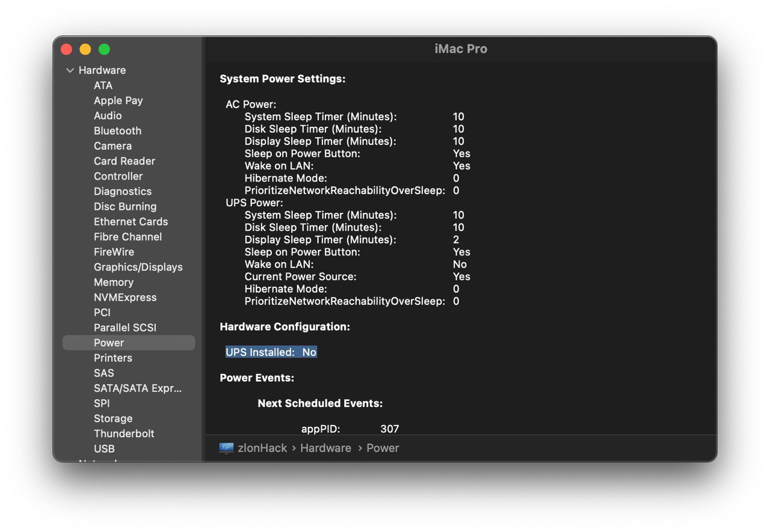Image resolution: width=770 pixels, height=532 pixels.
Task: Select Hardware in the sidebar
Action: point(102,70)
